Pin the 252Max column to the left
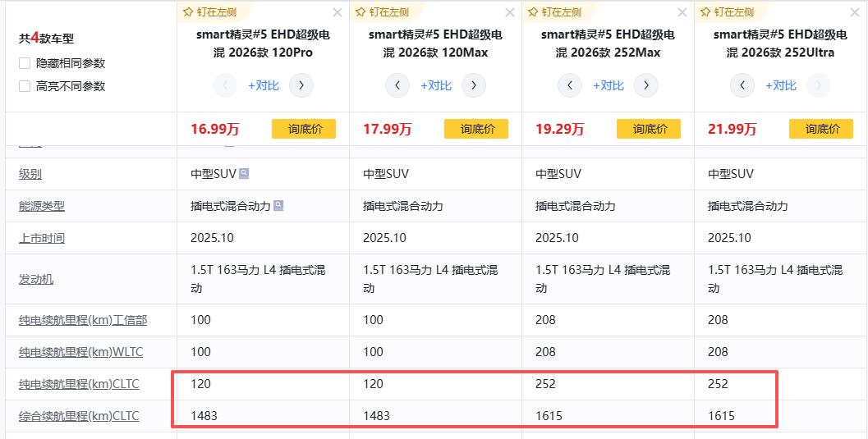Image resolution: width=868 pixels, height=439 pixels. coord(558,12)
